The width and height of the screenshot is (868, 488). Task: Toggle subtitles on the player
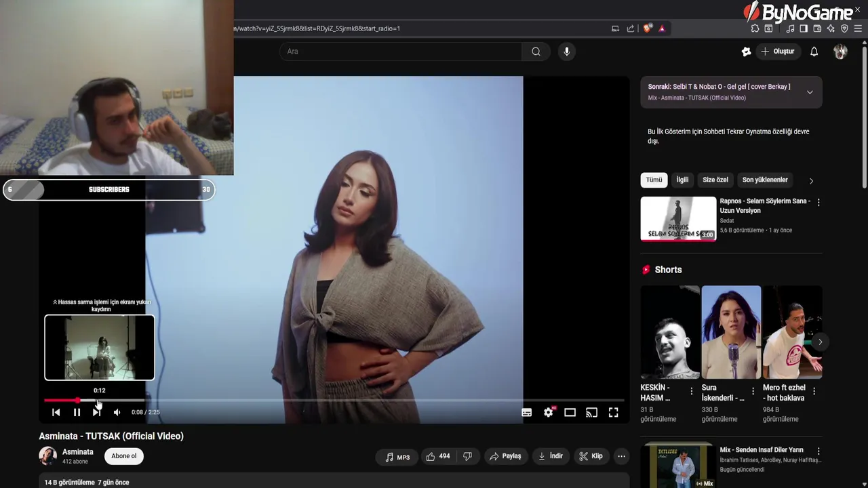coord(526,412)
